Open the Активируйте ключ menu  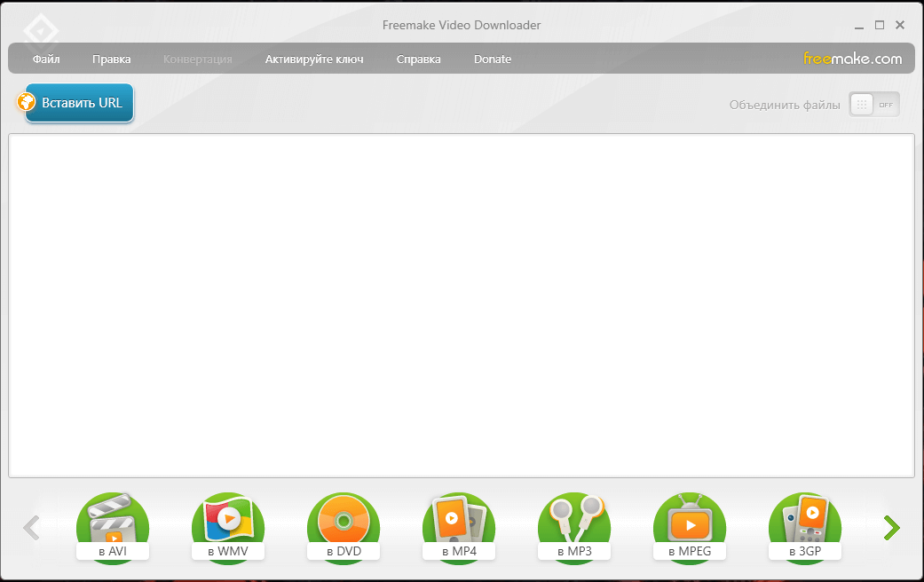click(314, 59)
